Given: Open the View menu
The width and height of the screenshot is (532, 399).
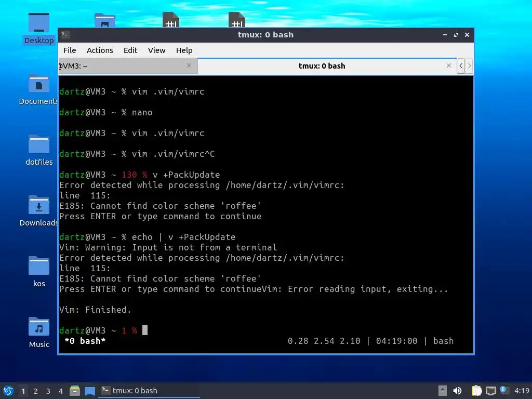Looking at the screenshot, I should pos(156,50).
